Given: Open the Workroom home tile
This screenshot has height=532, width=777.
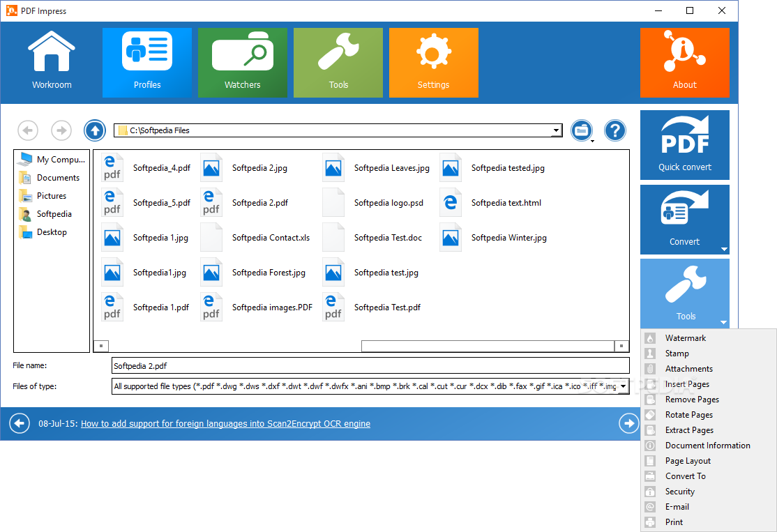Looking at the screenshot, I should click(x=52, y=63).
